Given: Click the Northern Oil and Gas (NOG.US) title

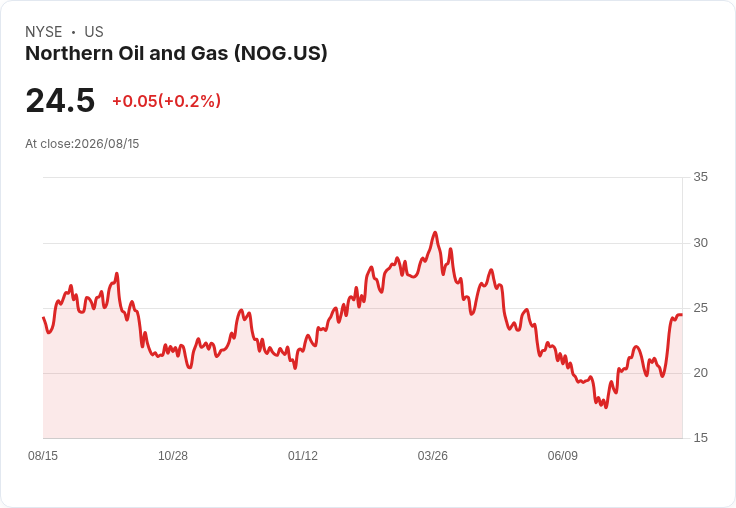Looking at the screenshot, I should click(x=176, y=54).
